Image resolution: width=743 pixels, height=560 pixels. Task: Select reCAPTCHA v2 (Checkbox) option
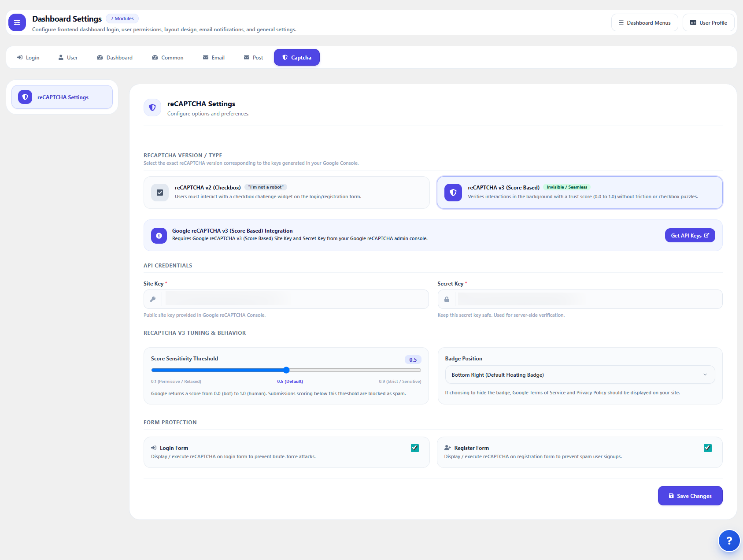pyautogui.click(x=286, y=193)
